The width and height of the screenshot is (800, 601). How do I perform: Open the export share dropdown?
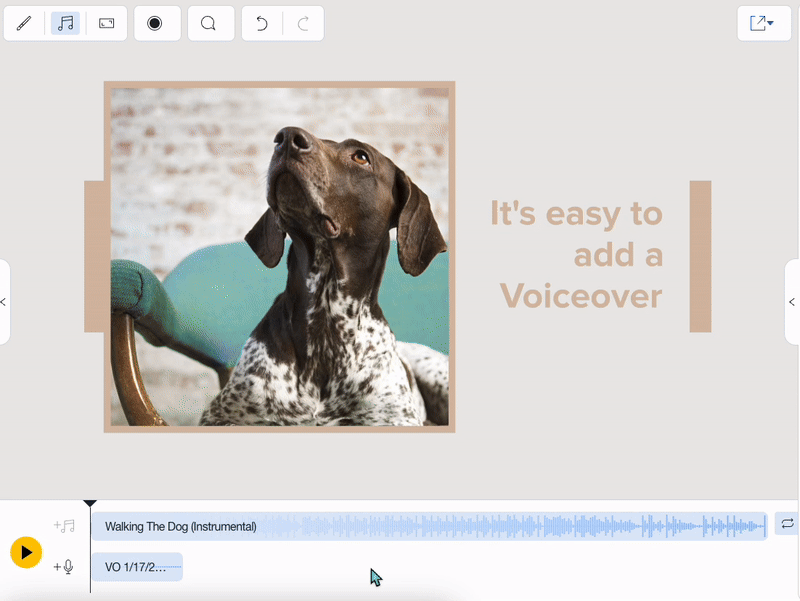click(763, 23)
